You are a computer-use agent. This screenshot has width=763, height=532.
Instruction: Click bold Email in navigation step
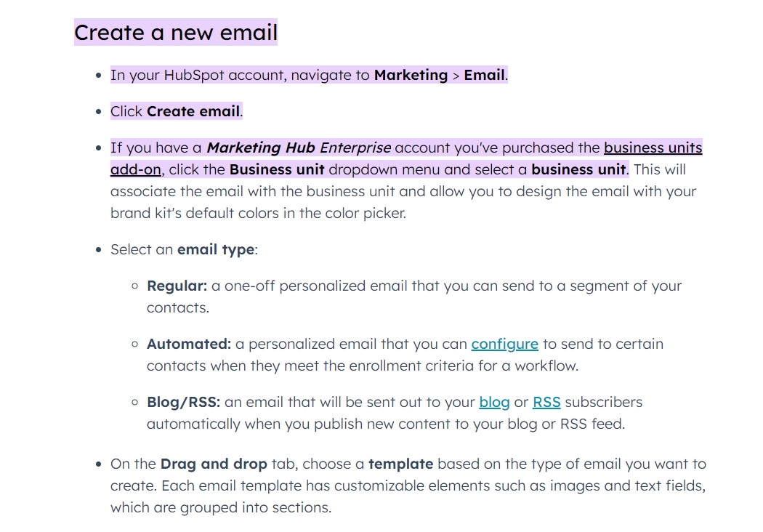pyautogui.click(x=484, y=75)
